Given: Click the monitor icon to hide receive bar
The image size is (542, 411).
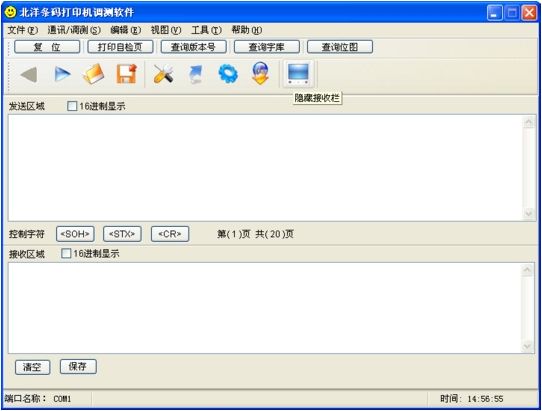Looking at the screenshot, I should (298, 73).
